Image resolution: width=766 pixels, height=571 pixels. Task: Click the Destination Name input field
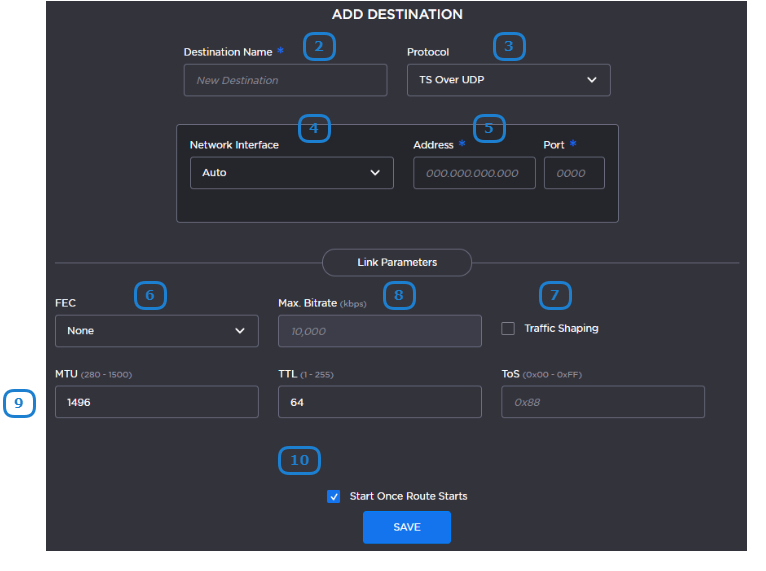pos(285,80)
